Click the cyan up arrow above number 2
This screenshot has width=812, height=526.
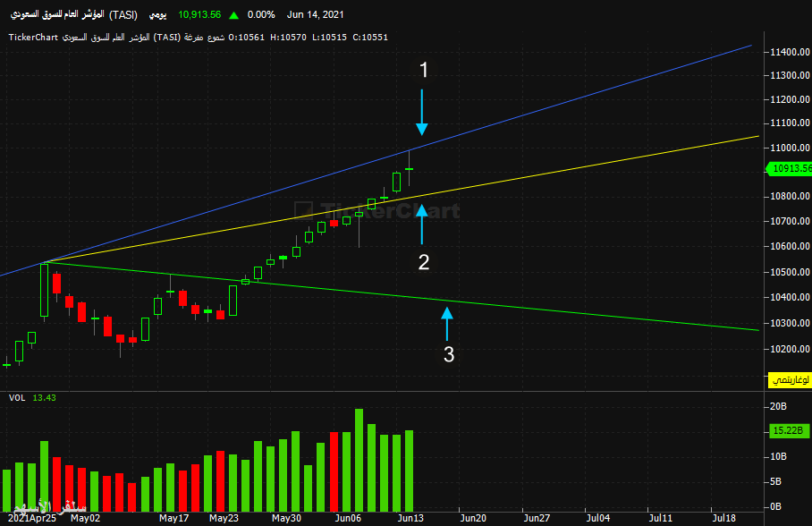(x=422, y=224)
